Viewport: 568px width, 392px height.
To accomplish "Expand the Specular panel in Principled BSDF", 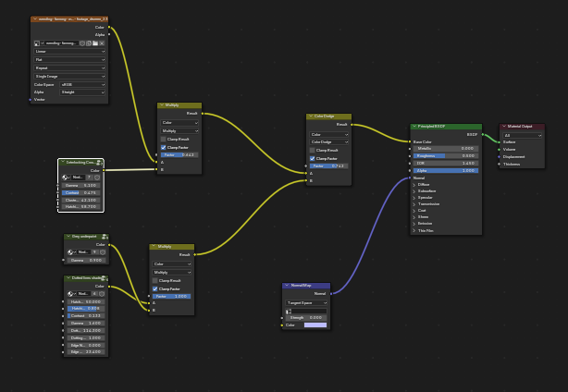I will 414,198.
